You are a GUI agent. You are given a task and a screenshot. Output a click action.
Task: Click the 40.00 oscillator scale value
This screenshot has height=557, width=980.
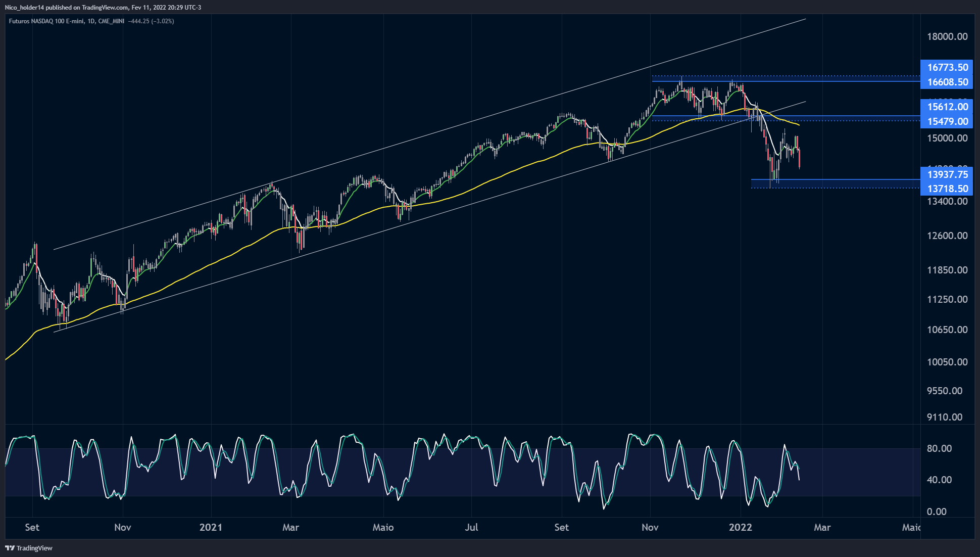(939, 480)
